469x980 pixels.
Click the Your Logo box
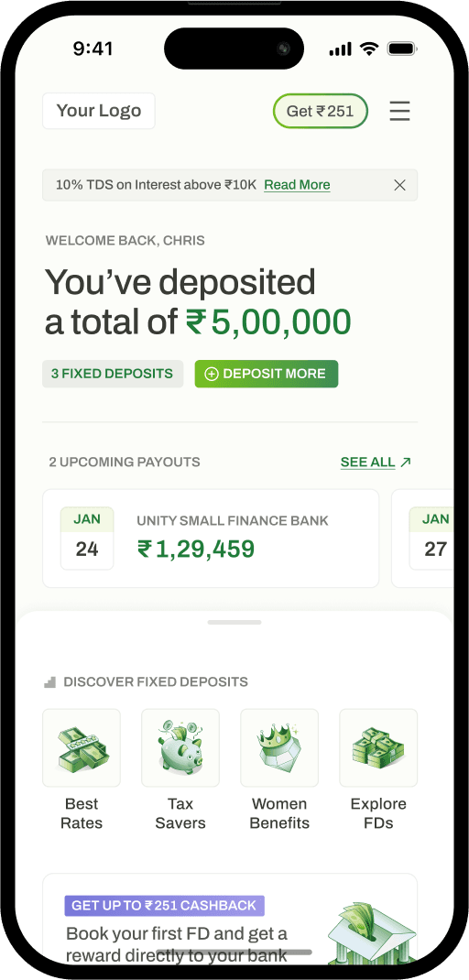pyautogui.click(x=99, y=111)
